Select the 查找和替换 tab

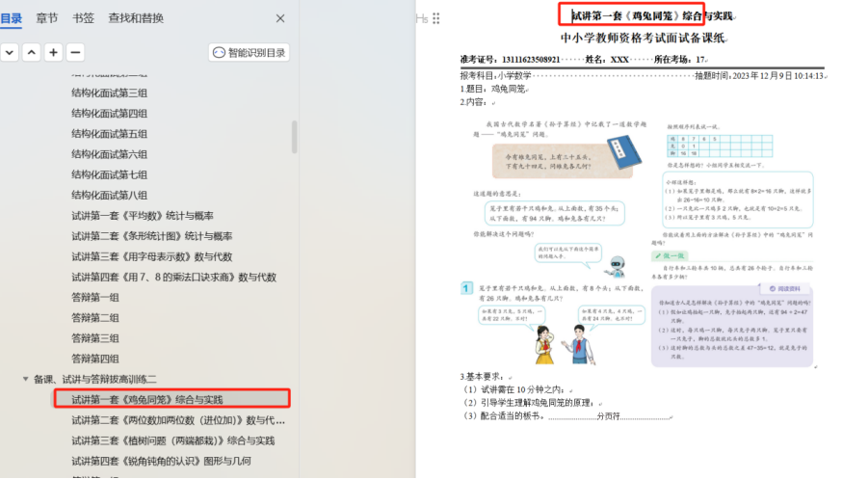point(136,18)
